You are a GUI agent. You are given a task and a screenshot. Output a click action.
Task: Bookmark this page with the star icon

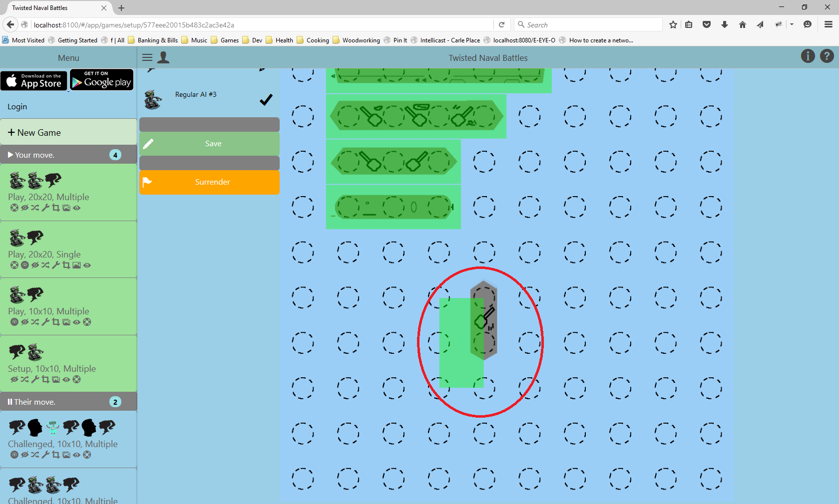[x=673, y=24]
